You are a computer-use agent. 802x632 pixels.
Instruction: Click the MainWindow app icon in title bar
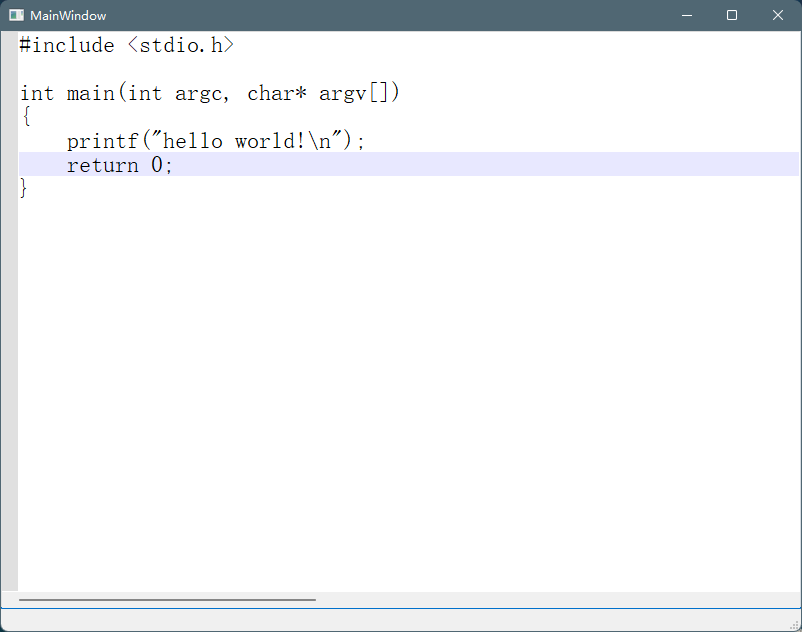(x=16, y=15)
